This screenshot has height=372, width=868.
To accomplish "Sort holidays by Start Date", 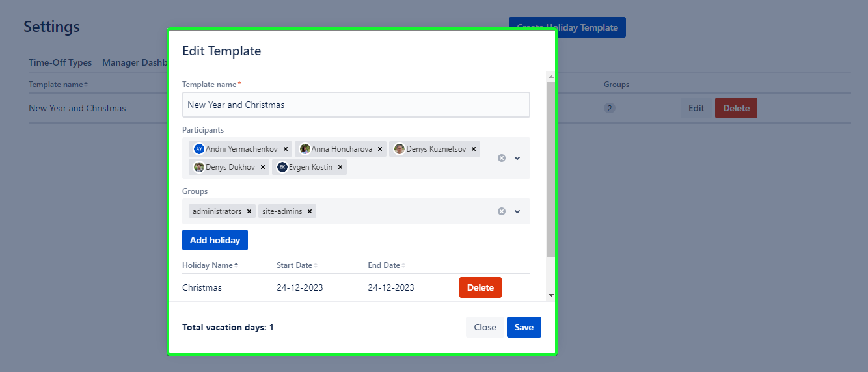I will click(x=297, y=265).
